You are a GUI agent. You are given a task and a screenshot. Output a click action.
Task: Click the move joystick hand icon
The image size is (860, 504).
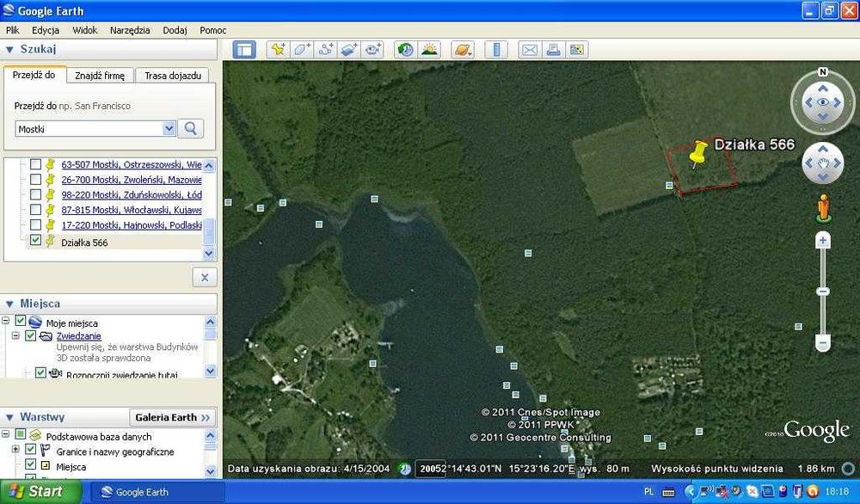(x=823, y=163)
